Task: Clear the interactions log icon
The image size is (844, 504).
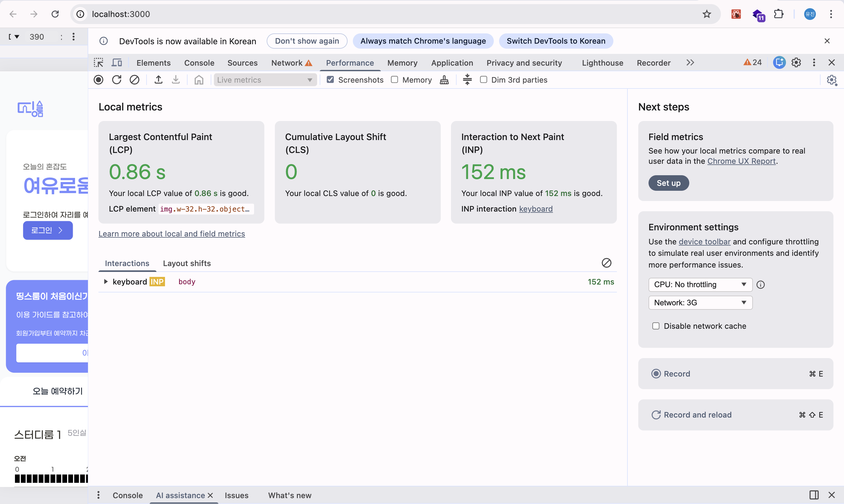Action: [x=606, y=263]
